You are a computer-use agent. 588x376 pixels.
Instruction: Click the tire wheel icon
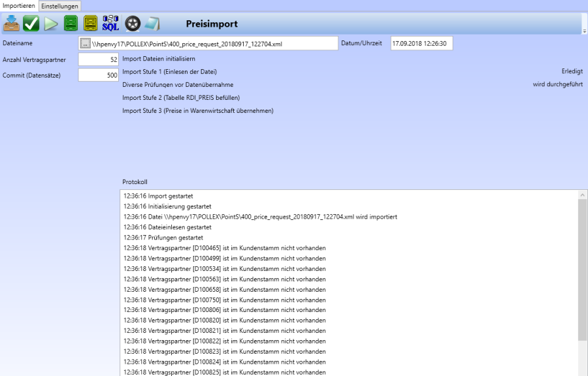click(133, 23)
